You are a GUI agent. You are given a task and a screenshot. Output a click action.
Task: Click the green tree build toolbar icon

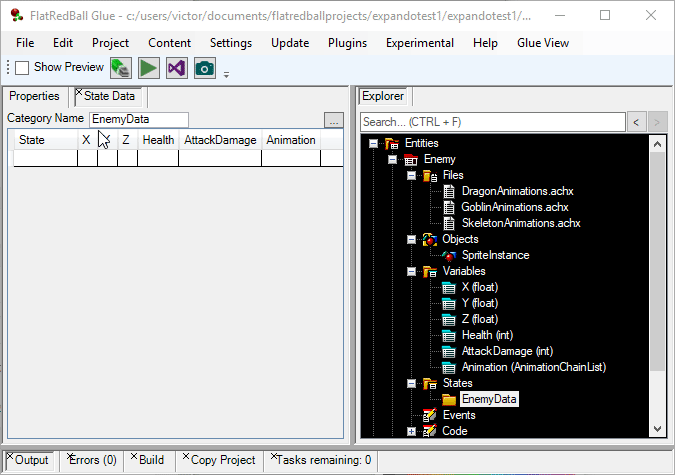tap(121, 68)
